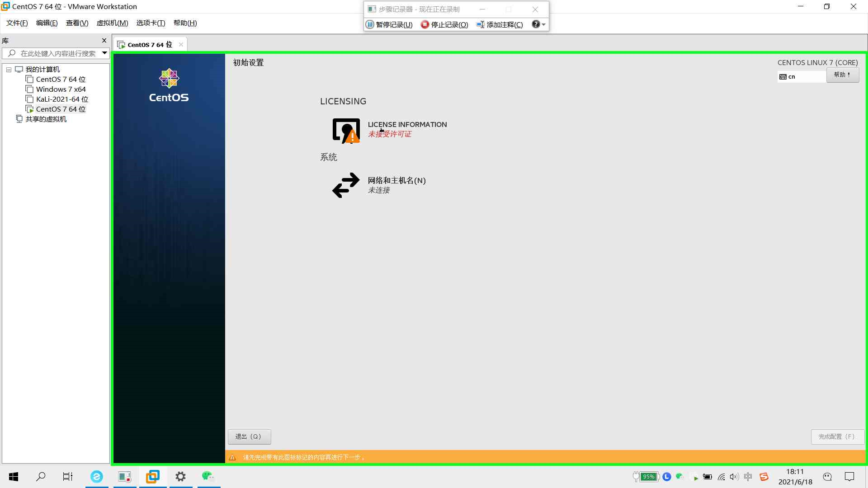This screenshot has height=488, width=868.
Task: Open the License Information keyhole icon
Action: (346, 131)
